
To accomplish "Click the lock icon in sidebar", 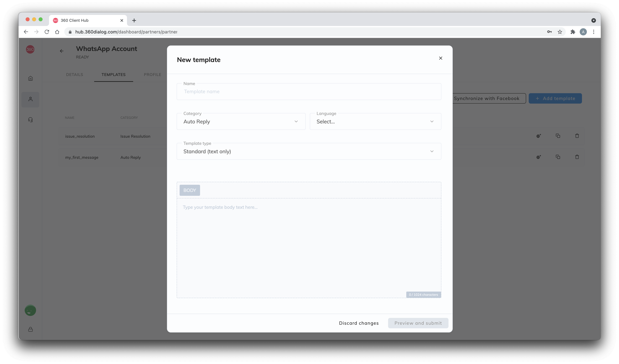I will pos(31,330).
